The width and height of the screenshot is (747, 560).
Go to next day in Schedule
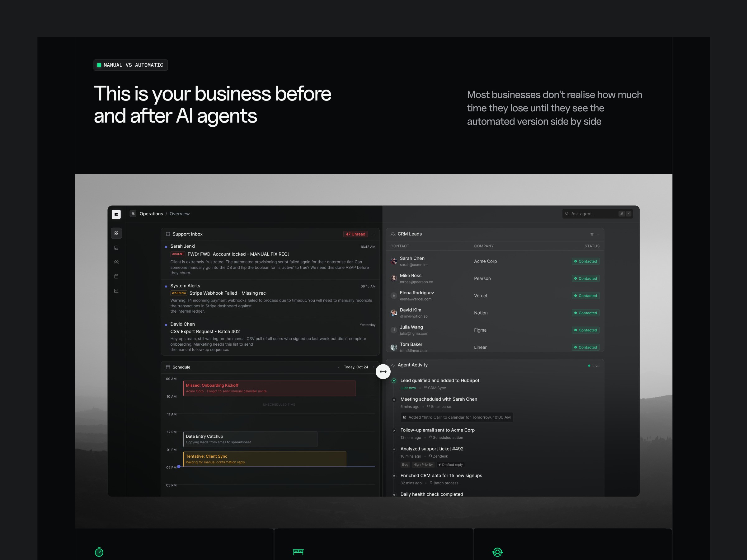pos(373,367)
